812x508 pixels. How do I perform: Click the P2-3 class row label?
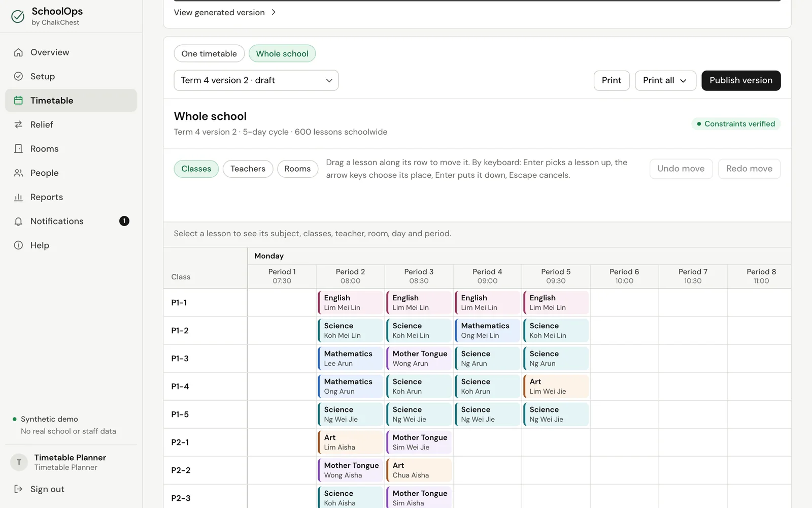click(181, 498)
